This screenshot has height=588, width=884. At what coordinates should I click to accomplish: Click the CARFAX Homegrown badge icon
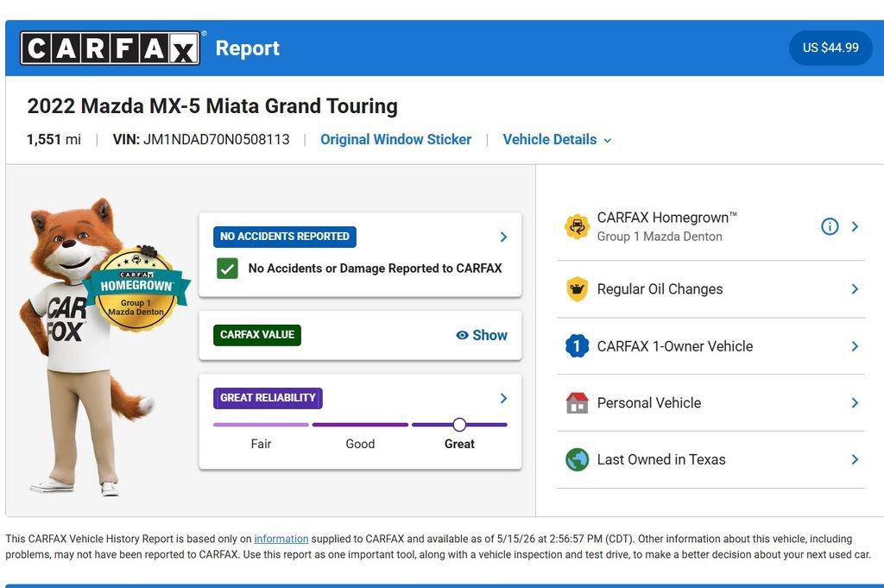click(577, 226)
